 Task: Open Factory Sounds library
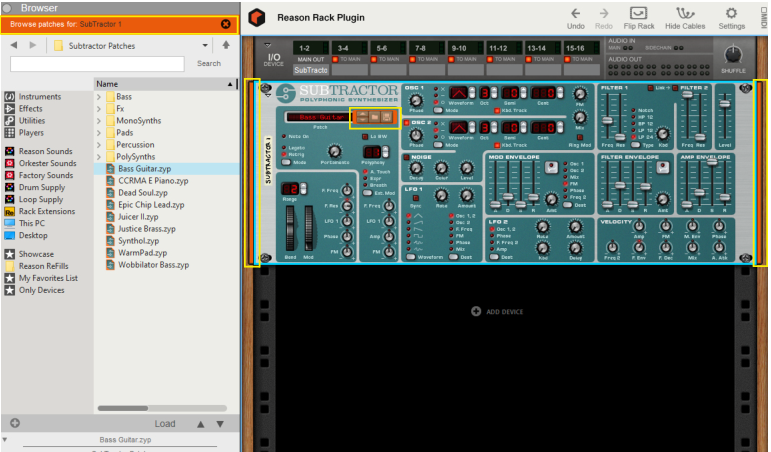coord(46,175)
